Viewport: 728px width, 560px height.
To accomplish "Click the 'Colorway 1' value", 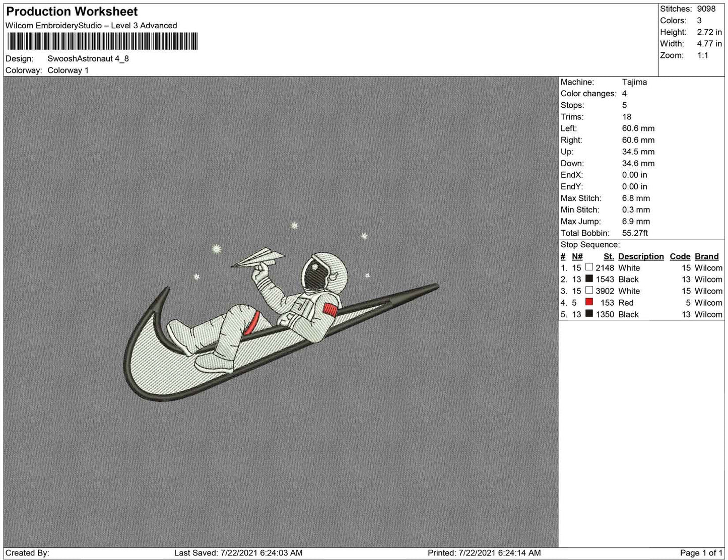I will point(68,71).
